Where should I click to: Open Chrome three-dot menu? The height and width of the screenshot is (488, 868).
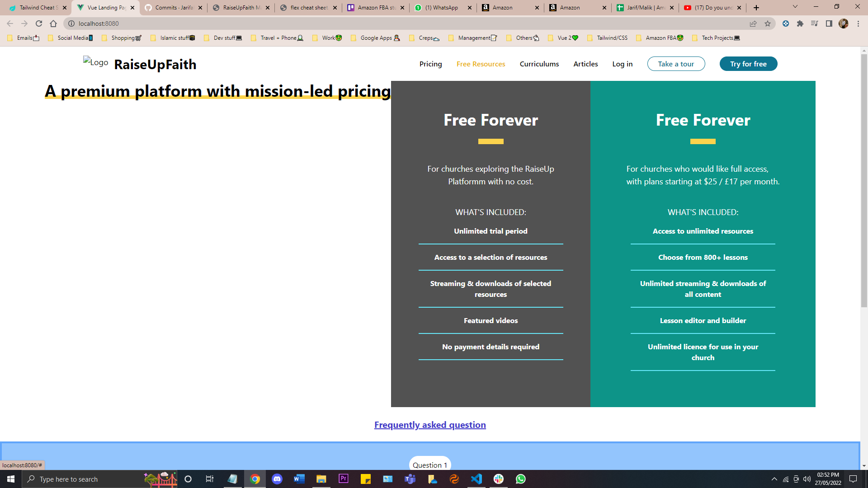[858, 23]
